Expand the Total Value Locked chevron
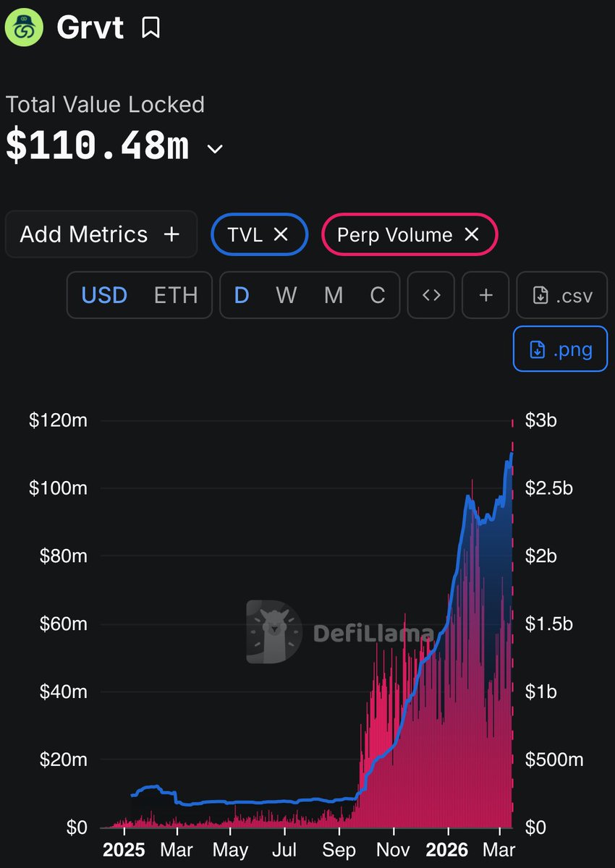The image size is (615, 868). click(x=215, y=149)
